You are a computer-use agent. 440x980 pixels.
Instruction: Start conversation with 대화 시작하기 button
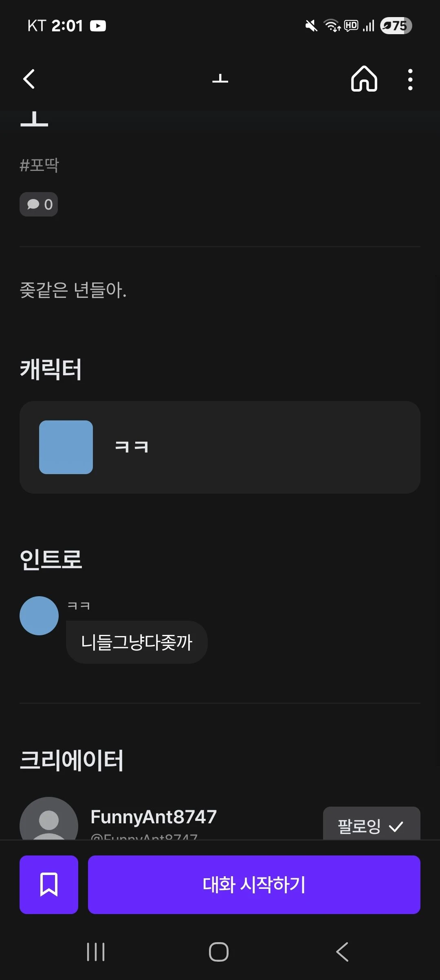tap(254, 884)
